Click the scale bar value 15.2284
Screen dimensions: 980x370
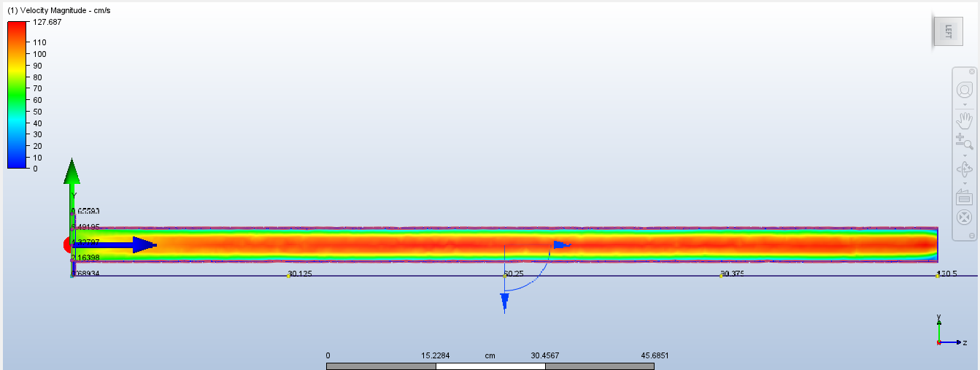pos(436,355)
